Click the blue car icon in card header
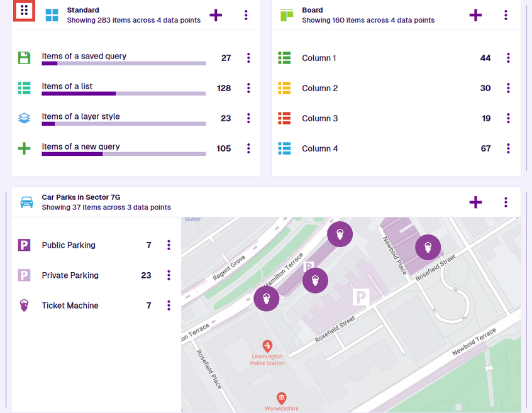The image size is (532, 413). click(x=26, y=202)
